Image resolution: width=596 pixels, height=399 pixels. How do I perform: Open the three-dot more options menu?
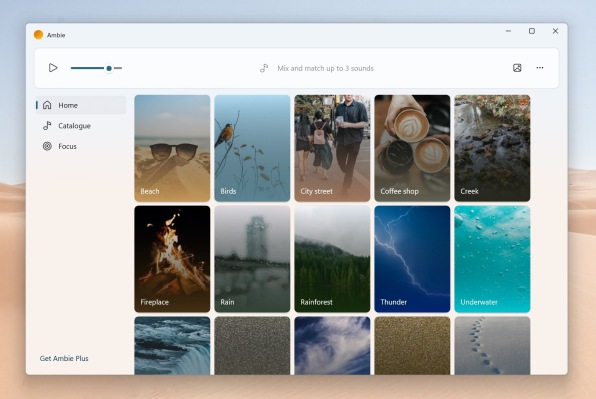pyautogui.click(x=540, y=68)
